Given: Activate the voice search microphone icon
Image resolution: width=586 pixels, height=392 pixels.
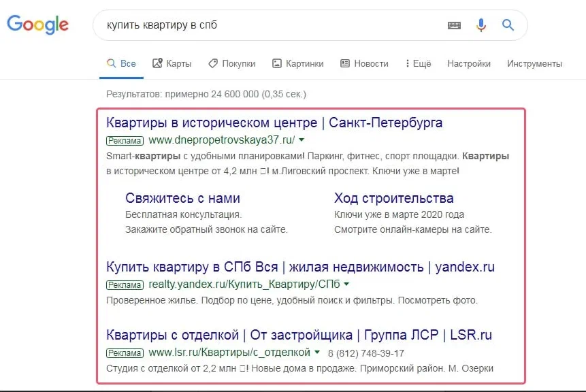Looking at the screenshot, I should [x=480, y=24].
